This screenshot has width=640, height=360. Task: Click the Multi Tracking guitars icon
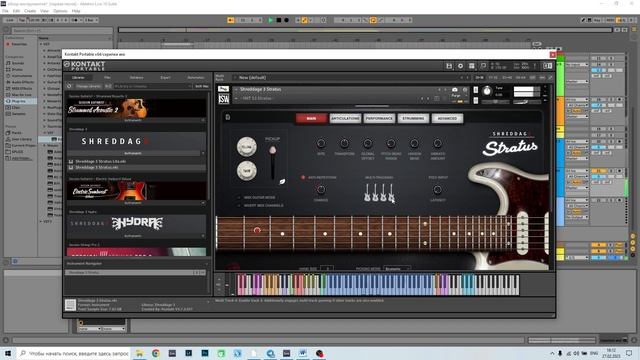click(379, 192)
